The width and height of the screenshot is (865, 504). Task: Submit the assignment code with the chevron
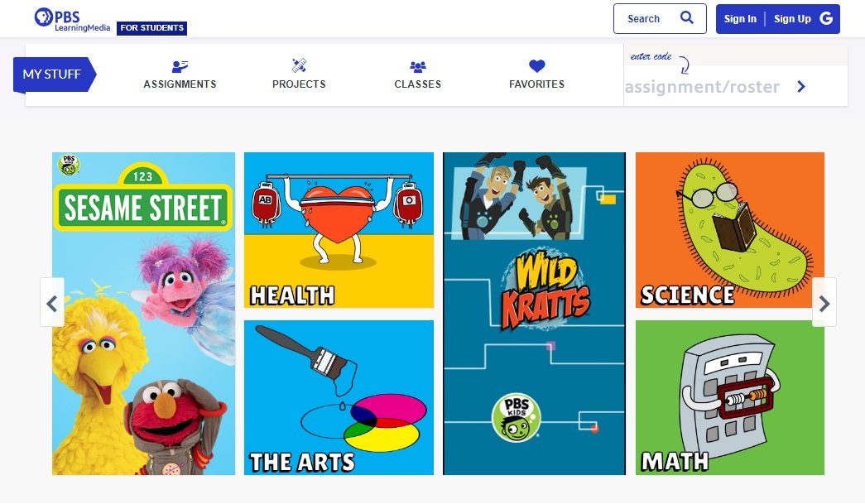coord(801,87)
